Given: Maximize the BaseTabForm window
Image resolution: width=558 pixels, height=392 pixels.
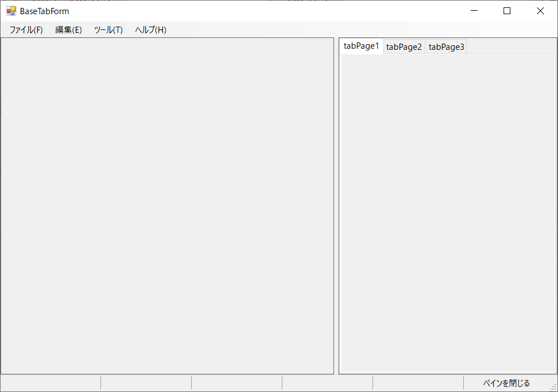Looking at the screenshot, I should point(507,11).
